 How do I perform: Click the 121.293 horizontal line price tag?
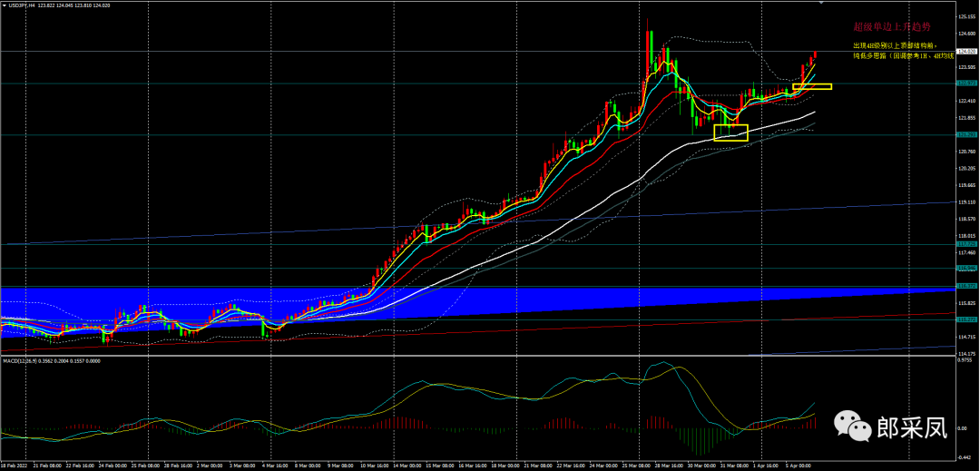click(x=966, y=135)
